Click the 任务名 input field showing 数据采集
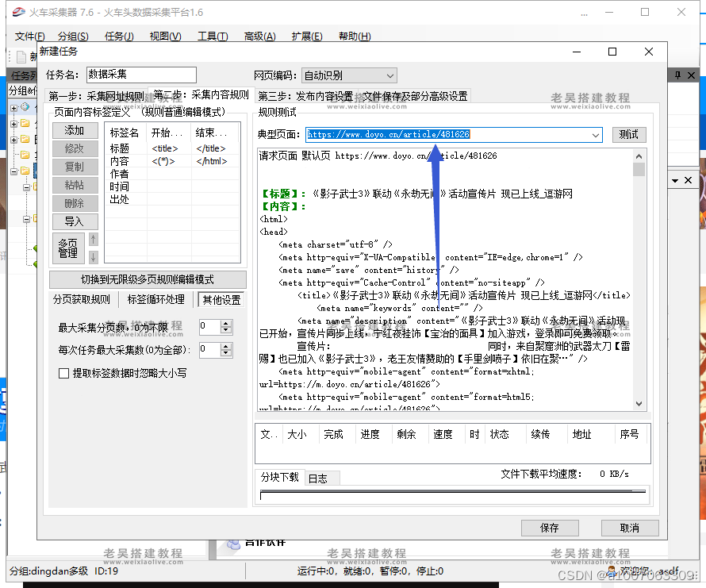The image size is (706, 588). click(141, 75)
